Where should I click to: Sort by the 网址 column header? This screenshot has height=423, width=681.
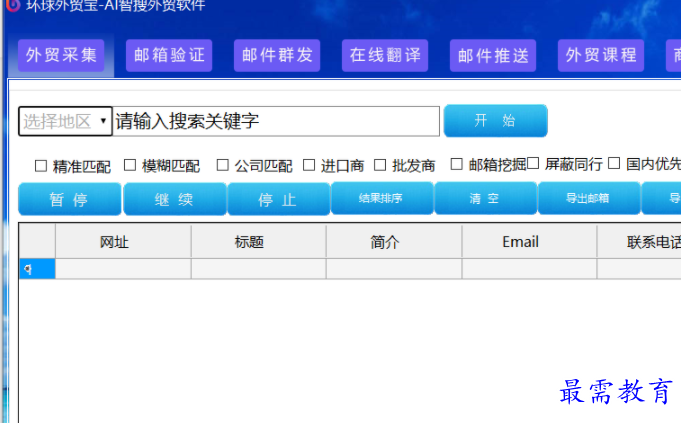[x=123, y=241]
